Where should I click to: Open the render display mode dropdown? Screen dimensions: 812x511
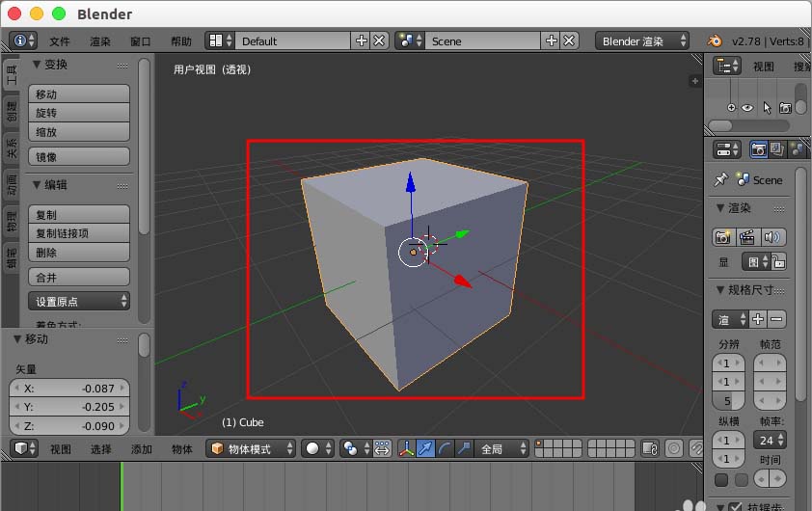click(756, 262)
